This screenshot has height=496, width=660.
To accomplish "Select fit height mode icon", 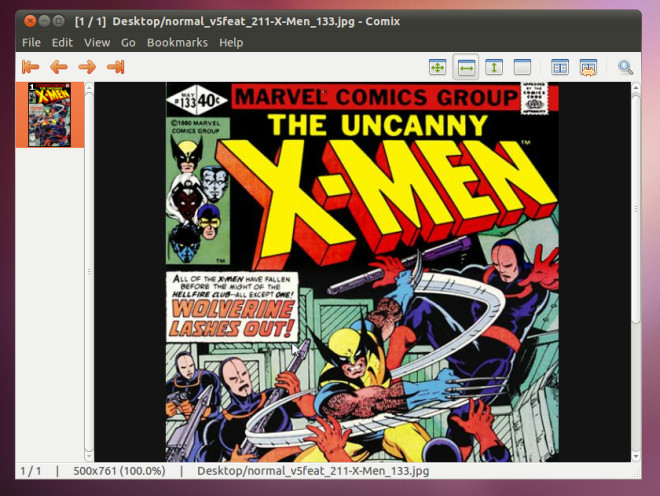I will [x=494, y=67].
